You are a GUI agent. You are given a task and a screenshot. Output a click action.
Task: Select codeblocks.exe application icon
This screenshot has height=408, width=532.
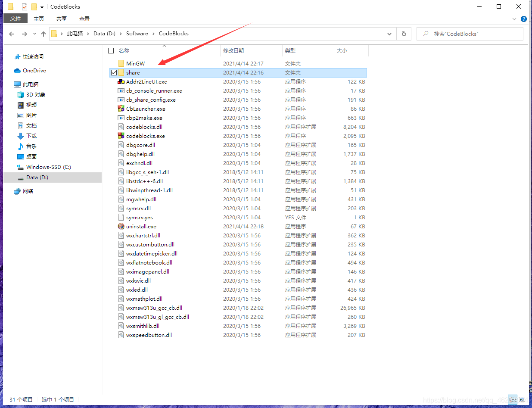coord(121,136)
